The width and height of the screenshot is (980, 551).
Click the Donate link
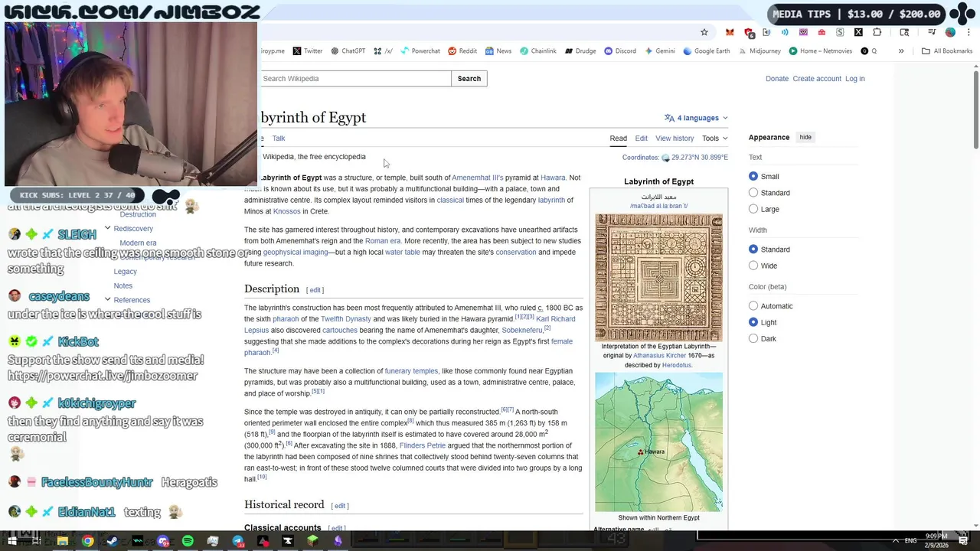click(x=777, y=79)
